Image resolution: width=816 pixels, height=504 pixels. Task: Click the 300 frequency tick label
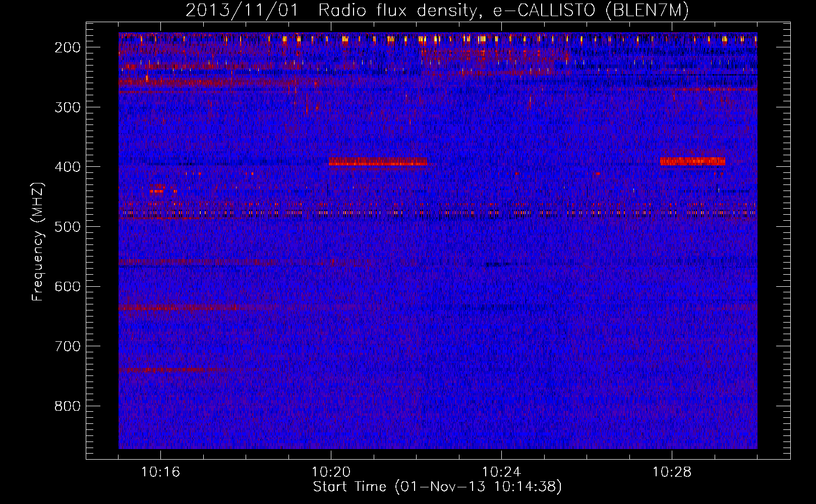point(68,107)
